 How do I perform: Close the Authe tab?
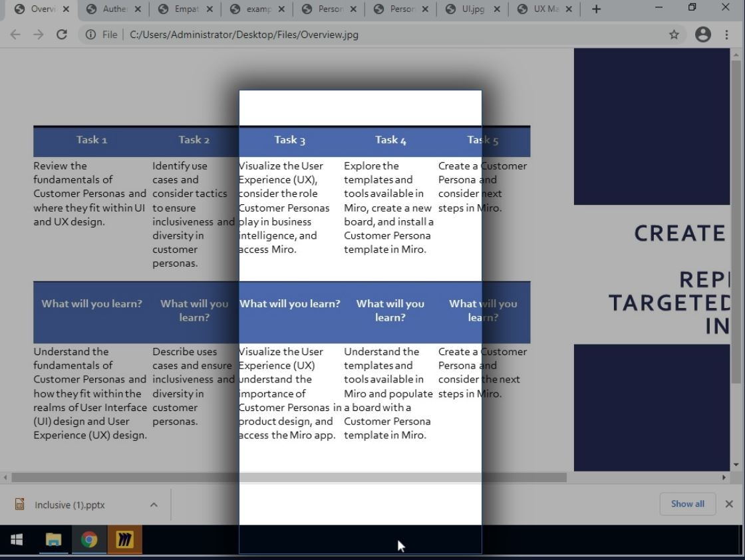click(x=138, y=9)
